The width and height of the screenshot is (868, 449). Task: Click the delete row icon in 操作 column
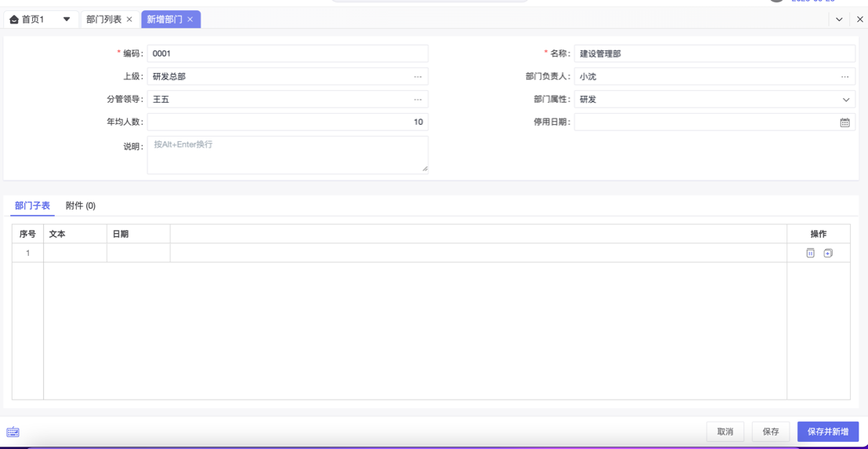coord(810,253)
